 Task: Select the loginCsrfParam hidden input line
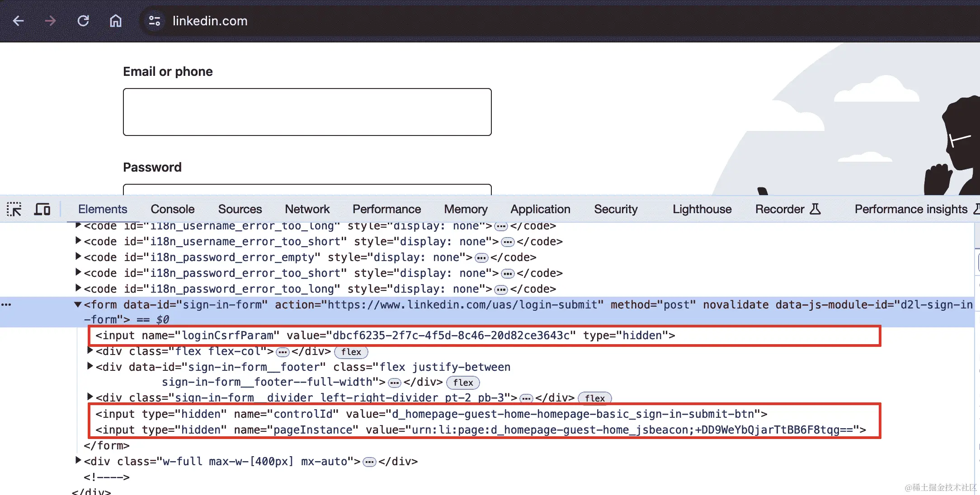(385, 336)
